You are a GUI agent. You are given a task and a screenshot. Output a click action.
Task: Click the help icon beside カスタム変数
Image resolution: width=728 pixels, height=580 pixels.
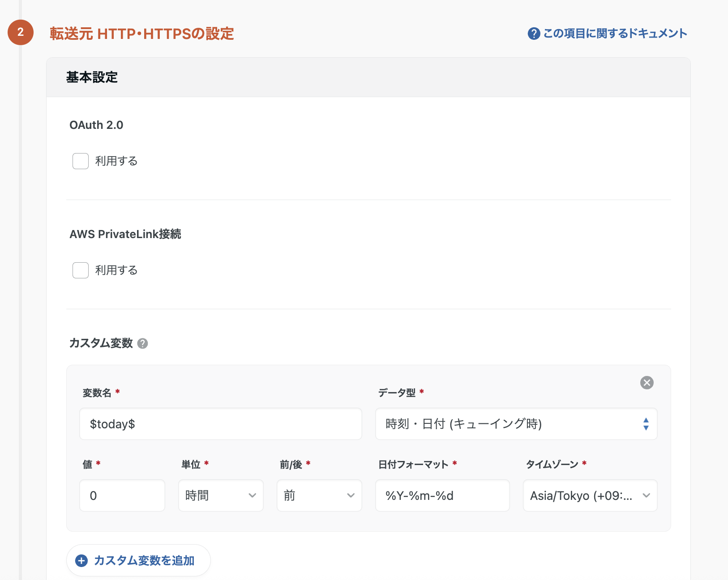click(x=143, y=344)
